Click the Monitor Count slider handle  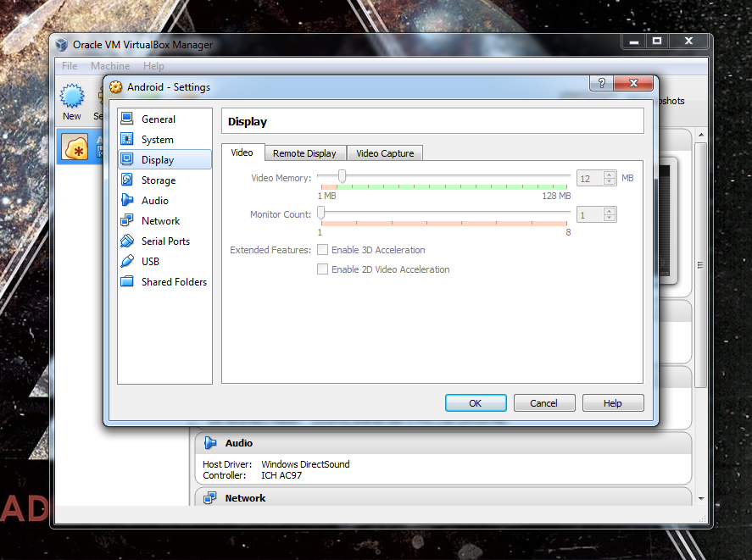pyautogui.click(x=320, y=213)
